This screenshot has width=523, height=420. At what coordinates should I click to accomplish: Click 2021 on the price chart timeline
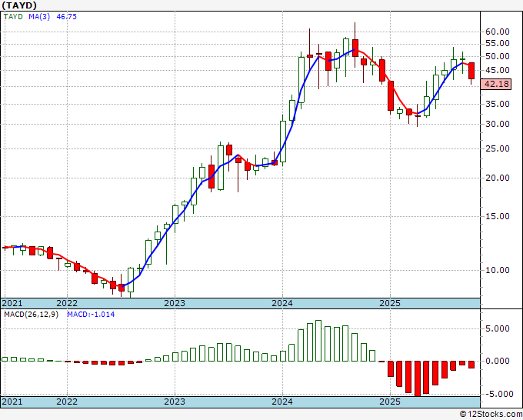tap(12, 303)
